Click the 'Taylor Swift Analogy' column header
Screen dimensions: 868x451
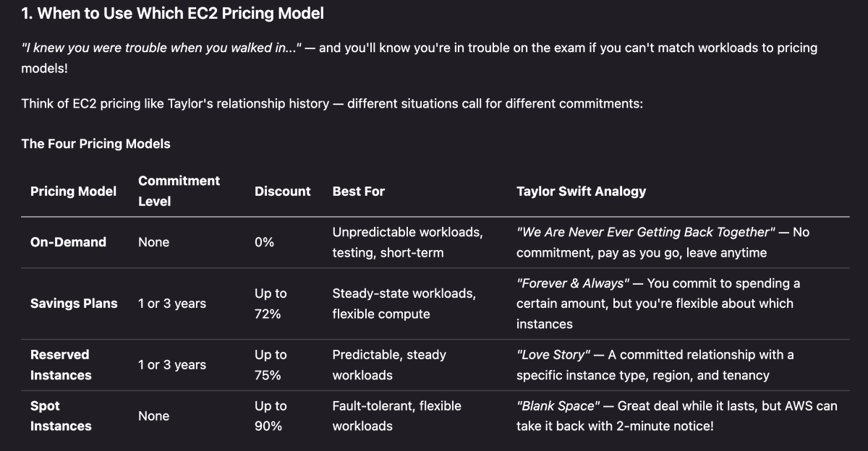click(x=581, y=192)
